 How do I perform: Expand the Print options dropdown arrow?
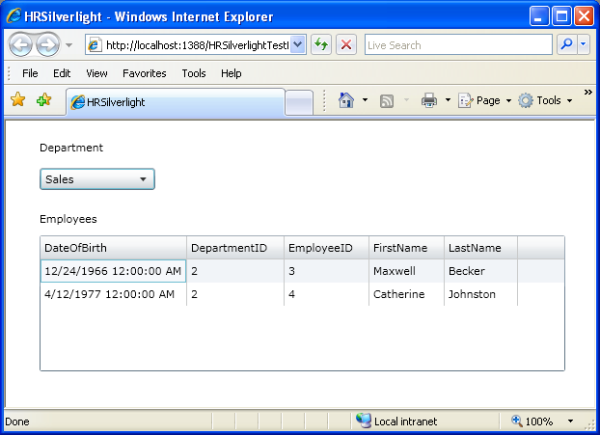448,100
